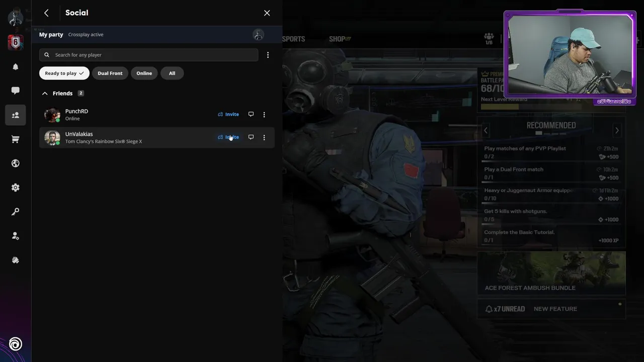Viewport: 644px width, 362px height.
Task: Toggle the Ready to play filter
Action: pos(64,73)
